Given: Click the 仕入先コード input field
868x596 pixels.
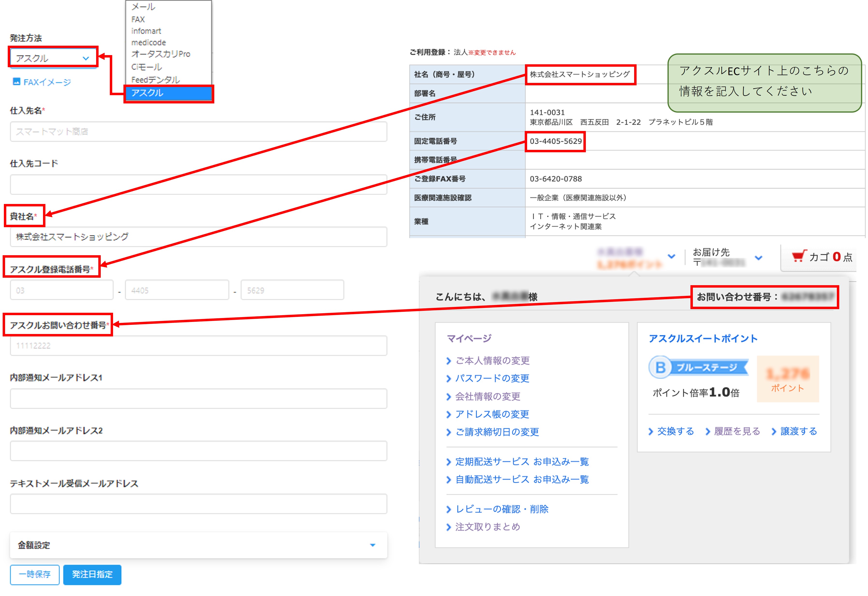Looking at the screenshot, I should pos(198,184).
